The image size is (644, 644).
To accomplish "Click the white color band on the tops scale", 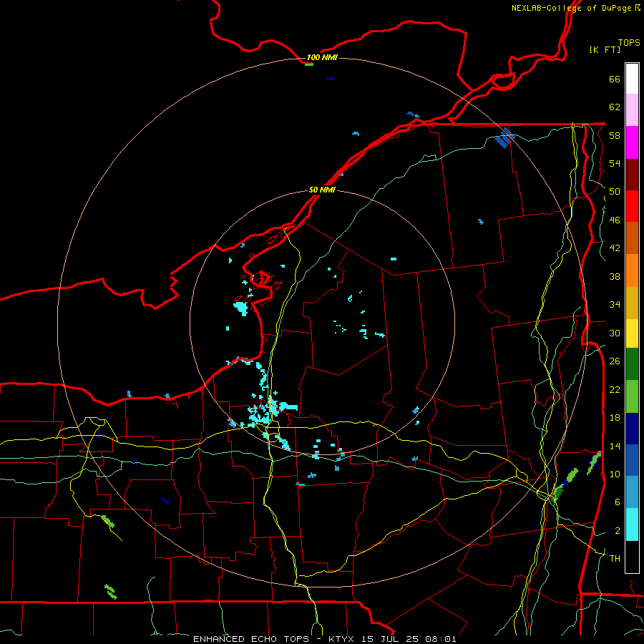I will 632,79.
